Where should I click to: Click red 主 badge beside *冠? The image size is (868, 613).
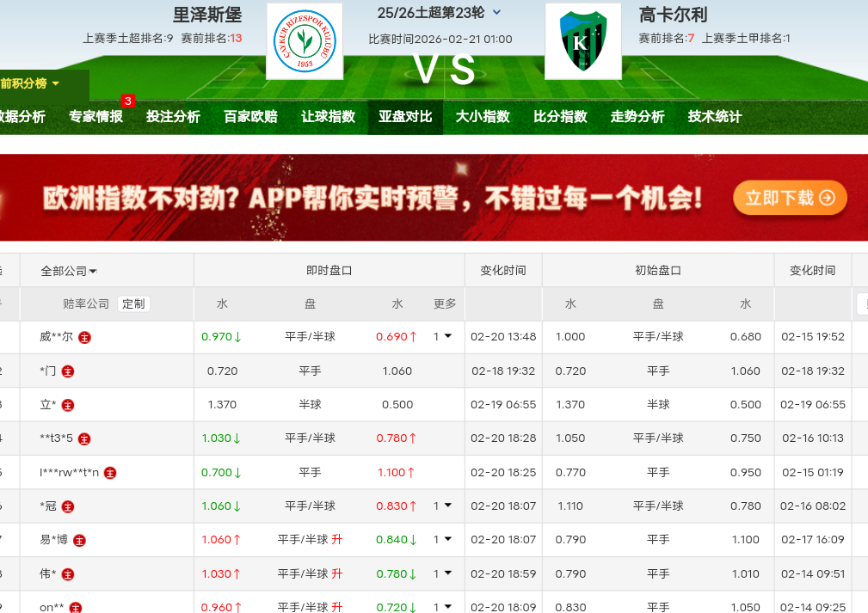[68, 506]
